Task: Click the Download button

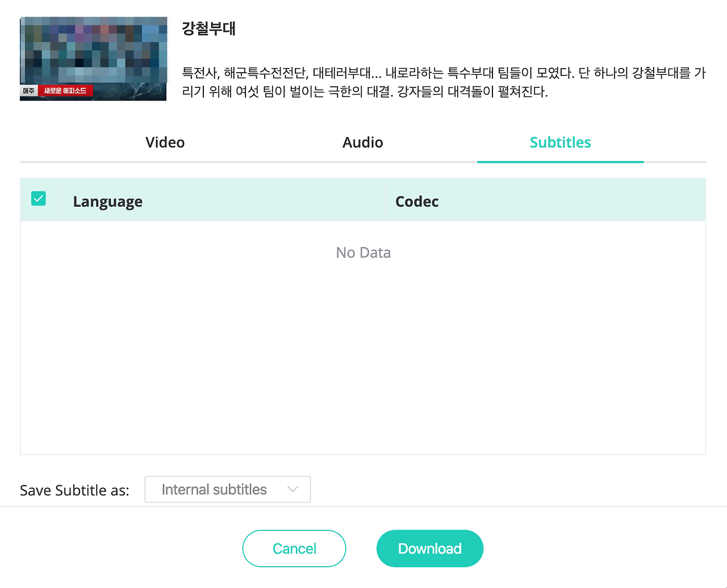Action: [429, 548]
